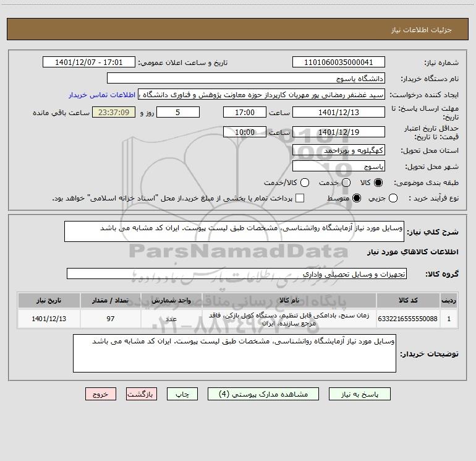Click the province field کهگیلویه و بویراحمد
This screenshot has height=461, width=476.
tap(339, 150)
